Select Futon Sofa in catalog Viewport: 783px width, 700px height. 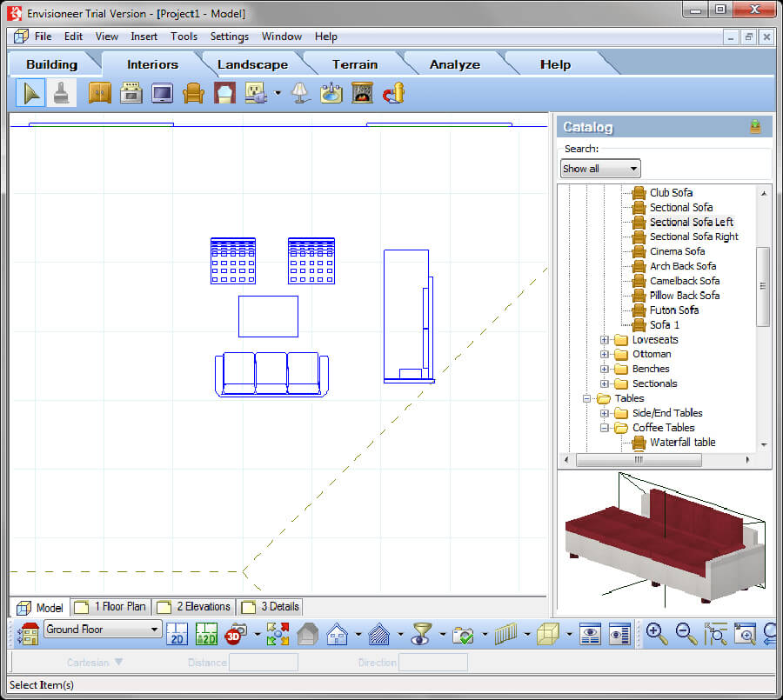click(x=674, y=310)
